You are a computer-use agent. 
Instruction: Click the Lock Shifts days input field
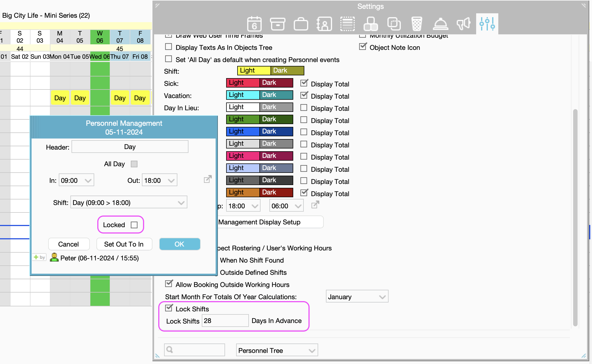pos(225,321)
